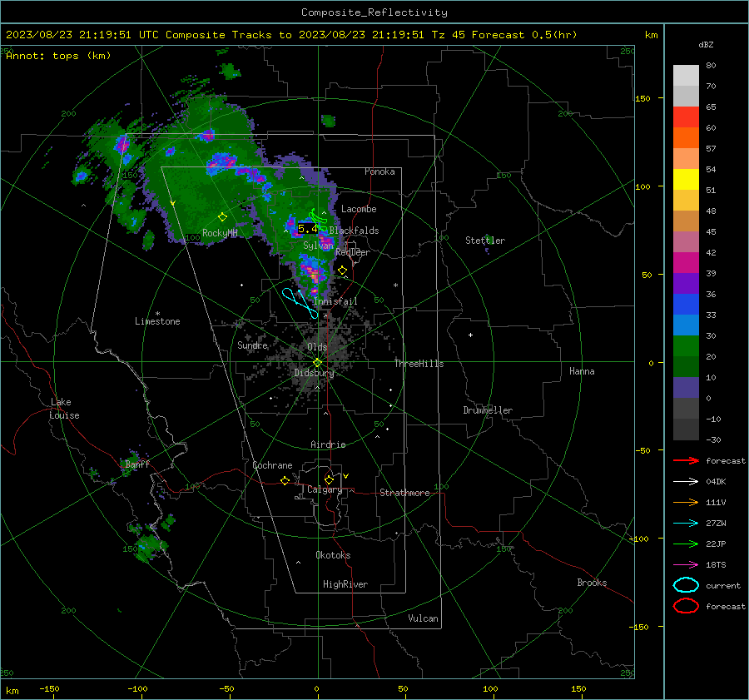
Task: Click the red forecast ellipse legend icon
Action: (686, 606)
